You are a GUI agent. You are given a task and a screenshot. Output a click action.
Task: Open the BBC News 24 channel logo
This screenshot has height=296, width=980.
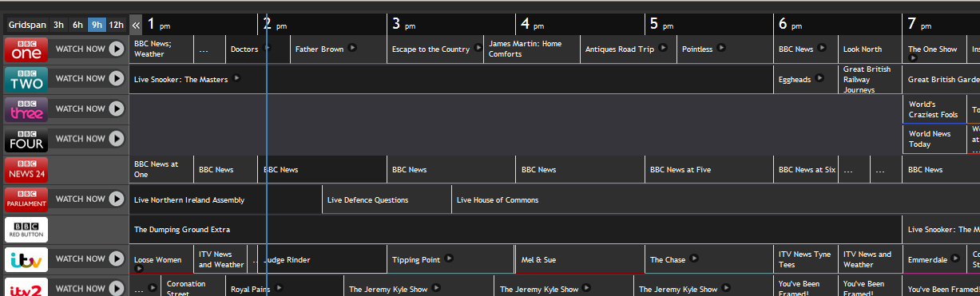(x=26, y=169)
